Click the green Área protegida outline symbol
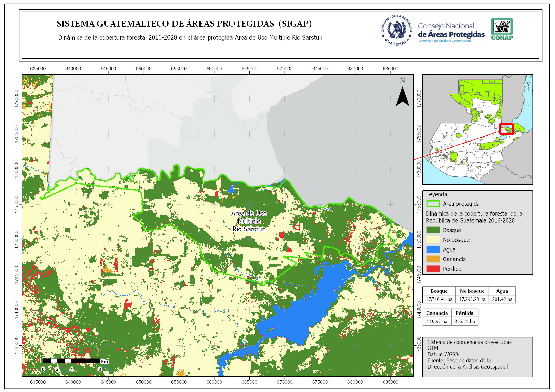The height and width of the screenshot is (392, 555). [x=433, y=204]
